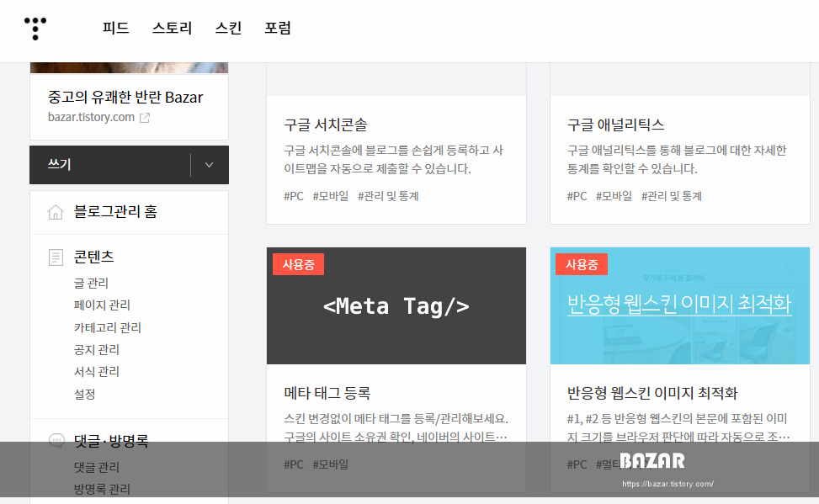
Task: Open 공지 관리 in sidebar
Action: [97, 349]
